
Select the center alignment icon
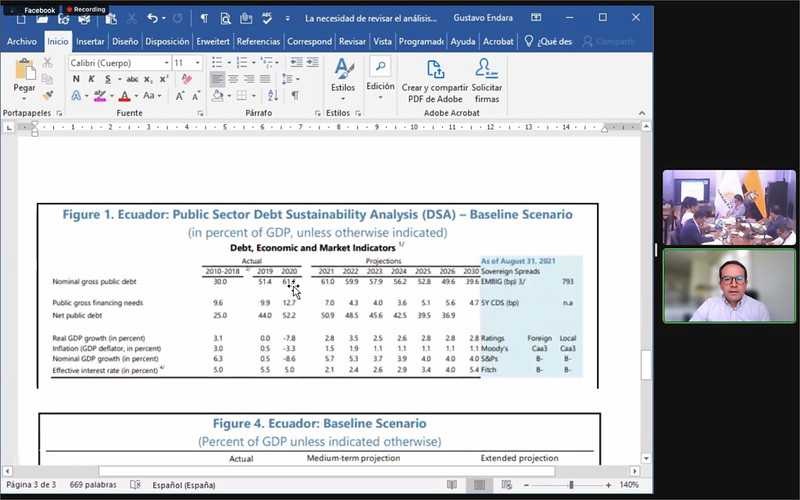(232, 79)
